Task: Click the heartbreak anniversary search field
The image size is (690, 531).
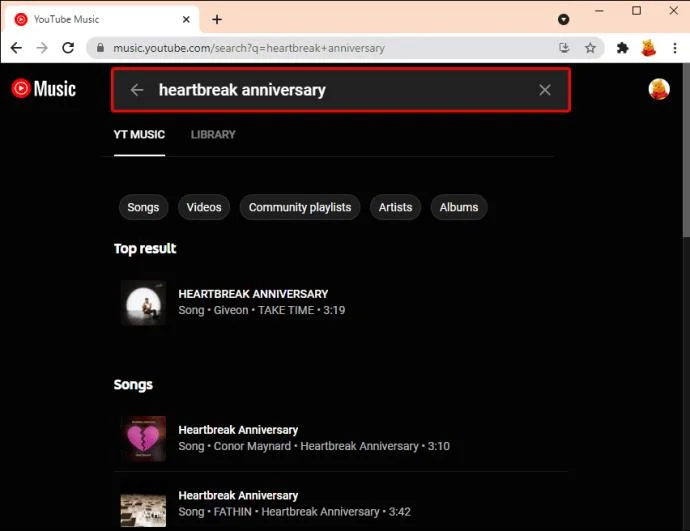Action: (x=341, y=90)
